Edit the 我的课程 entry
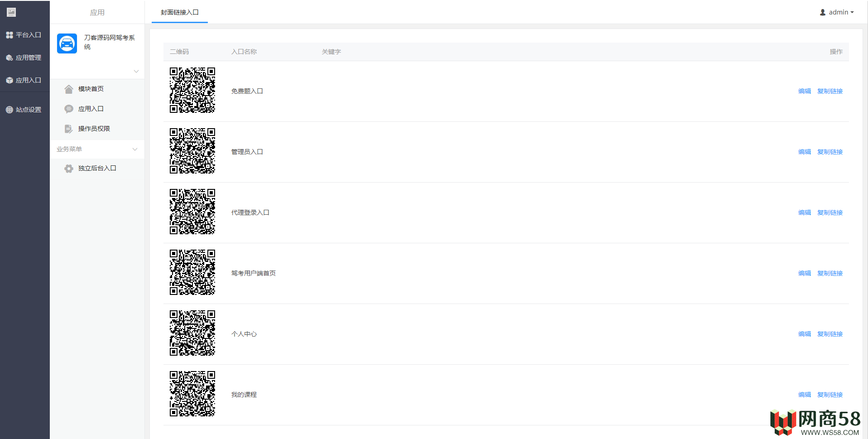The width and height of the screenshot is (868, 439). pos(805,395)
